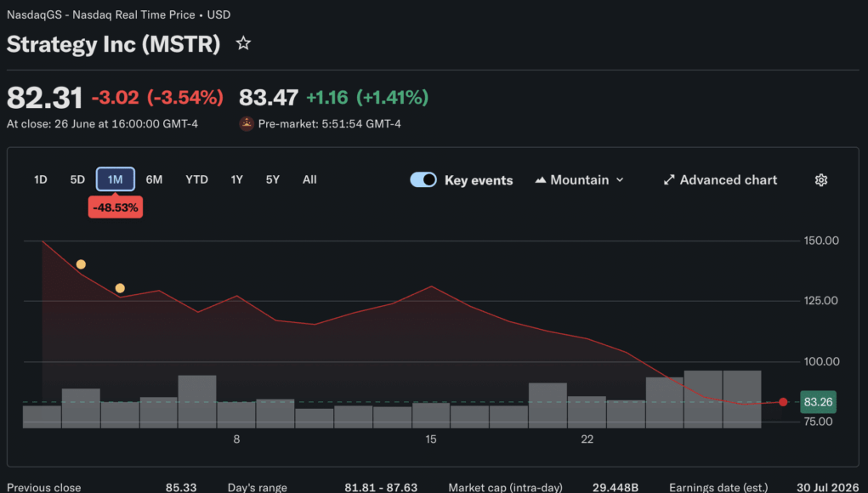Show the YTD price range
This screenshot has height=493, width=868.
coord(196,179)
